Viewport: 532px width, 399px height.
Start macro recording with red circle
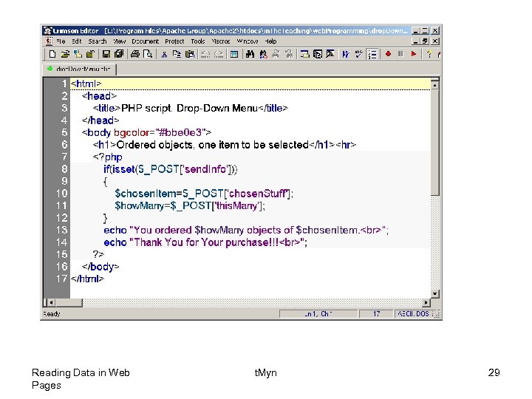tap(388, 54)
